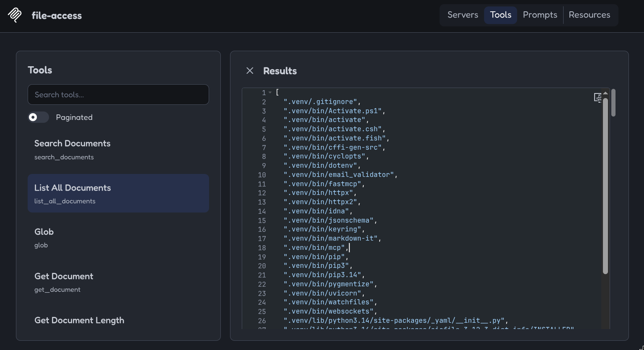Click the ".venv/bin/cffi-gen-src" line
The width and height of the screenshot is (644, 350).
(334, 148)
